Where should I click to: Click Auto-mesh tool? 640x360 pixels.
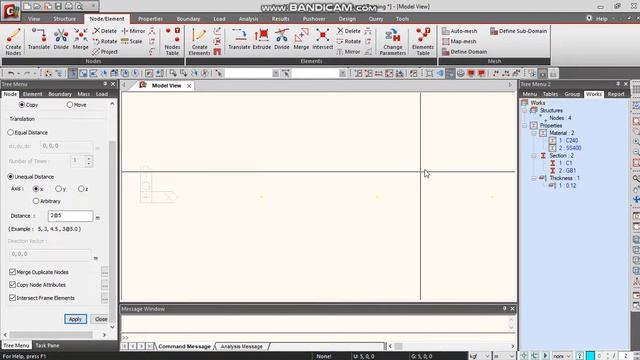point(459,31)
